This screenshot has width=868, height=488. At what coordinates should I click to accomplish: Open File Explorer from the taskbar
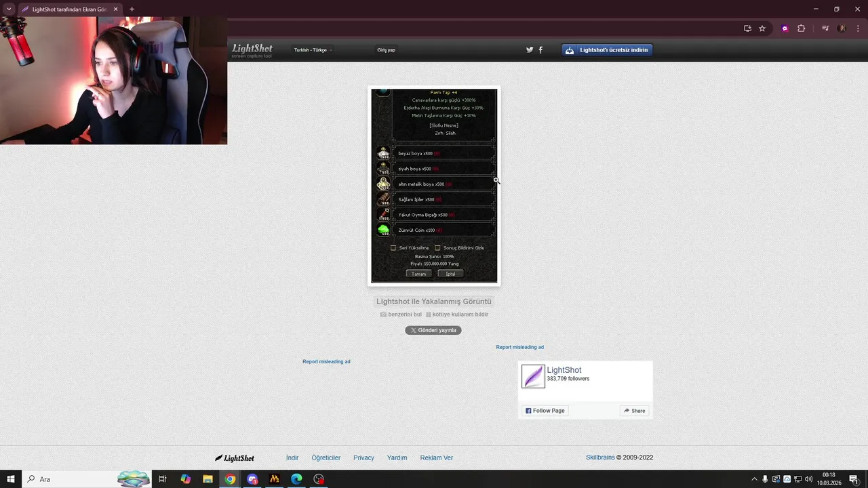click(x=208, y=479)
